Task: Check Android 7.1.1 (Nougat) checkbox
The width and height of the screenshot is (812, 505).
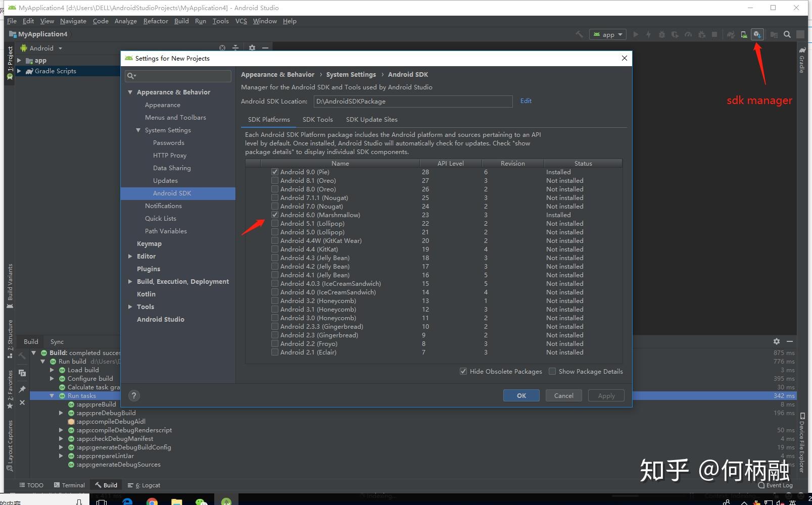Action: [275, 197]
